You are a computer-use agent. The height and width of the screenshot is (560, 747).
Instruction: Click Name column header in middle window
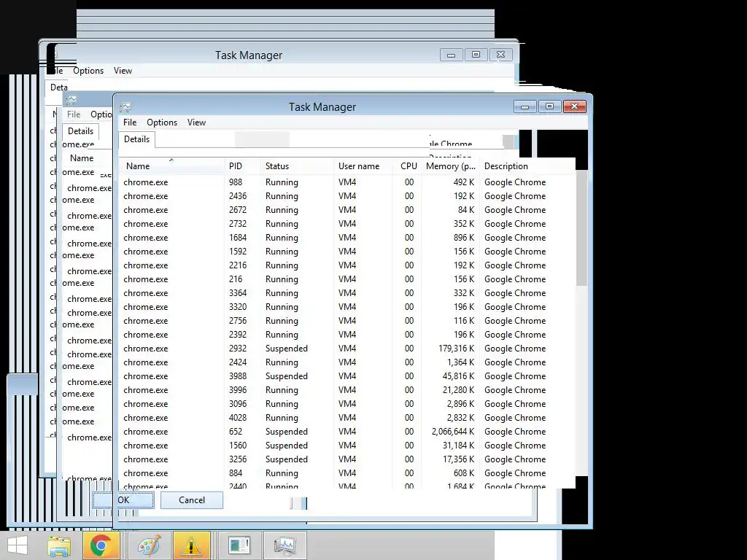coord(82,158)
